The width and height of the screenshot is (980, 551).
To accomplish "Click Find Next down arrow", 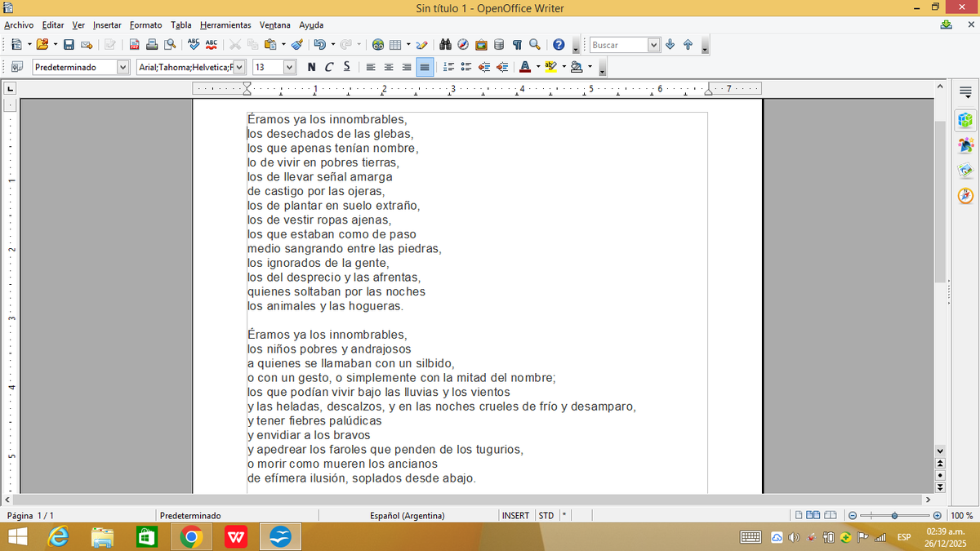I will click(x=670, y=45).
